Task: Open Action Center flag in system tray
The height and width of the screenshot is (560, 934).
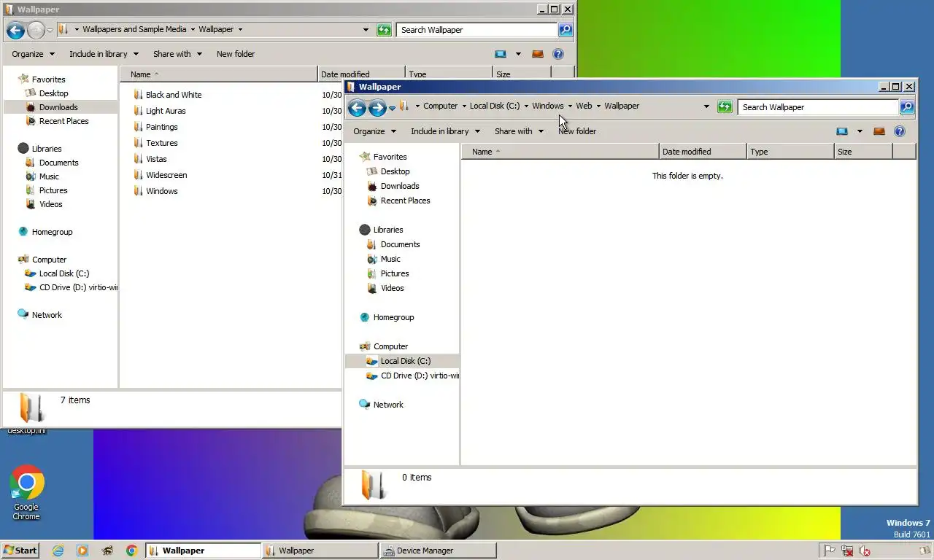Action: coord(830,551)
